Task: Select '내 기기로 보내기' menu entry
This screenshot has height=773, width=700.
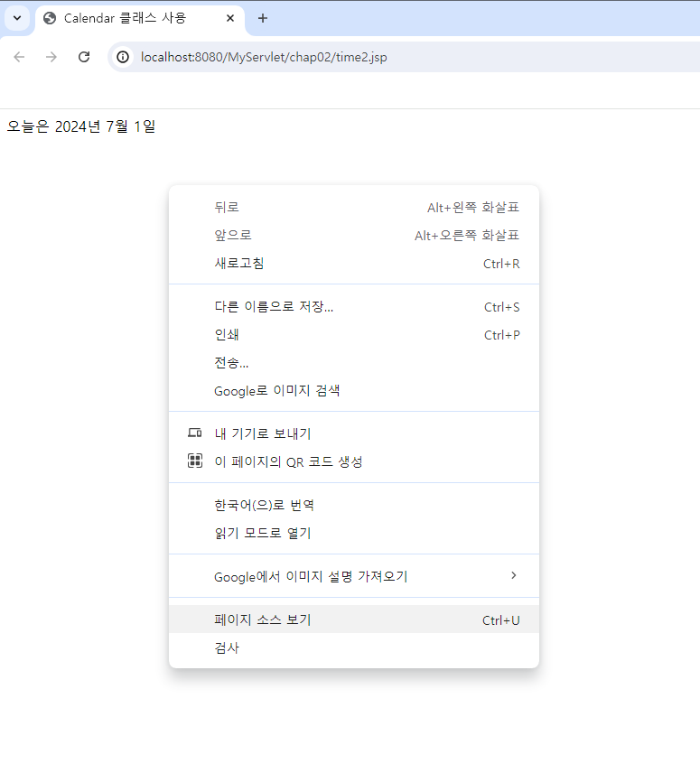Action: [354, 433]
